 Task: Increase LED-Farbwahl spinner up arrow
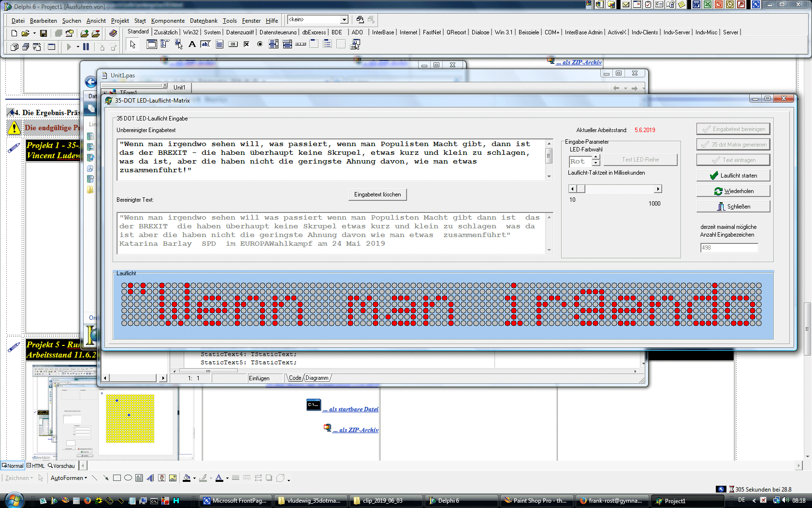[x=596, y=157]
